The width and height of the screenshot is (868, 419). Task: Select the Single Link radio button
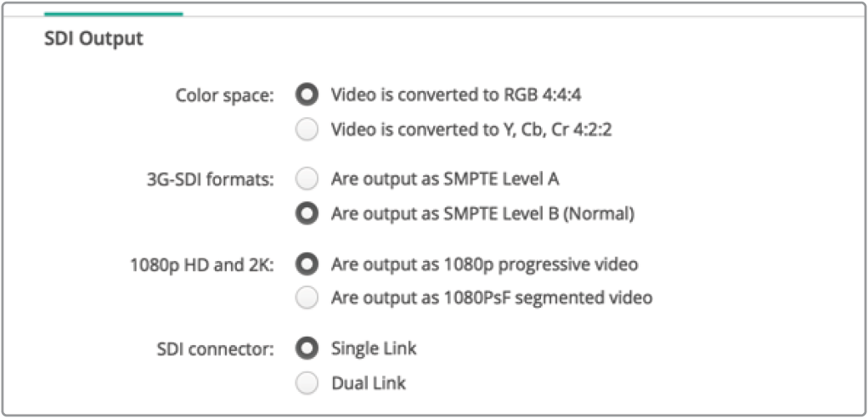(x=307, y=348)
